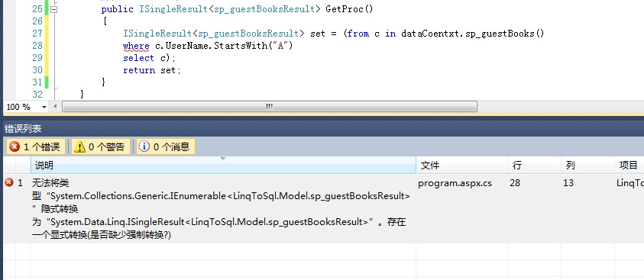Click the sort indicator arrow above '说明' column

[x=223, y=158]
